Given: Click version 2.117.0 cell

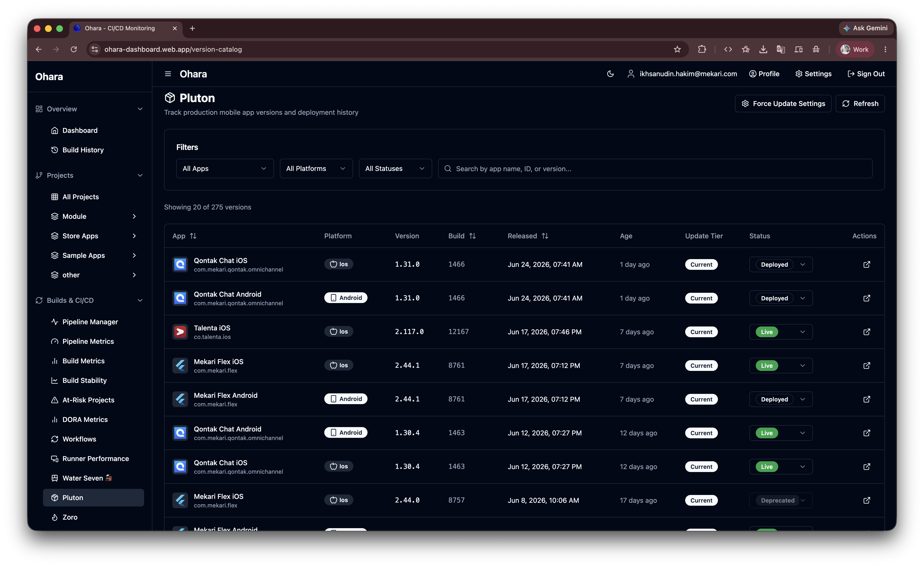Looking at the screenshot, I should pyautogui.click(x=409, y=332).
